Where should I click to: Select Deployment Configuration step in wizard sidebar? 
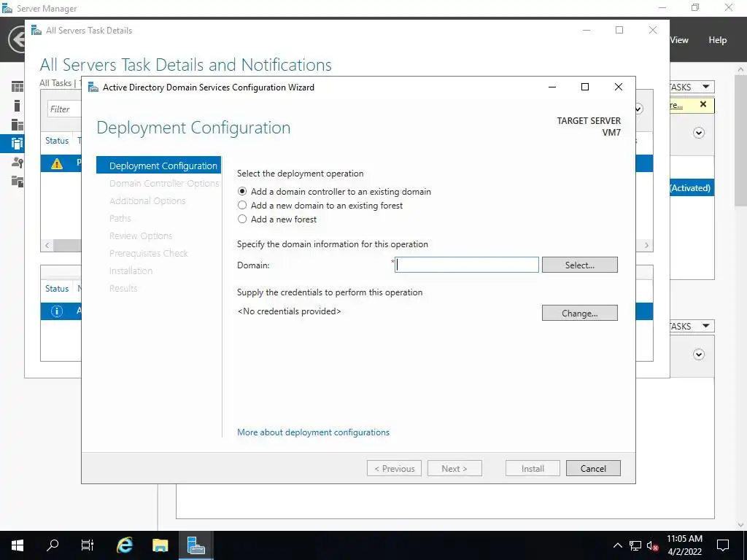click(158, 166)
